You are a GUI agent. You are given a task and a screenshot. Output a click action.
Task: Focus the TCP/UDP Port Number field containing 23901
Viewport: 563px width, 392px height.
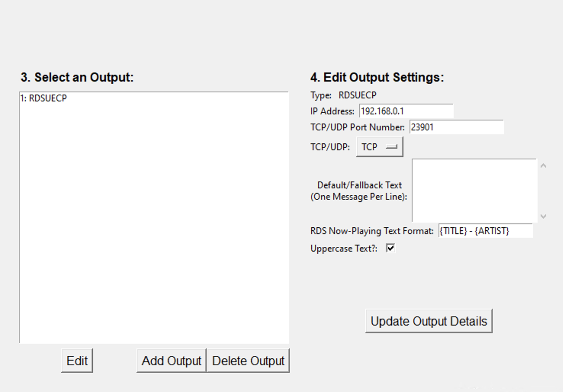(456, 127)
